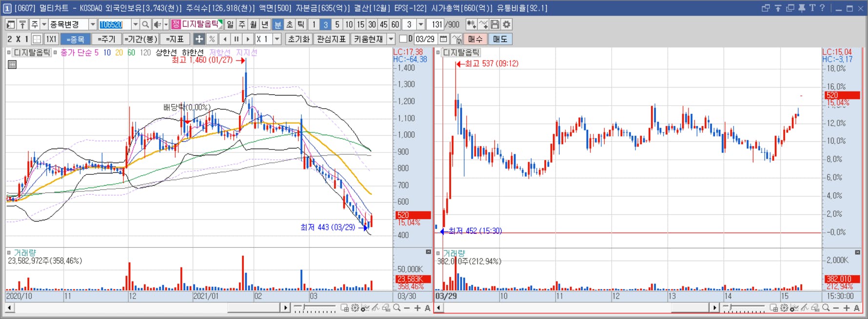Image resolution: width=868 pixels, height=319 pixels.
Task: Click the stock search magnifier icon
Action: (x=145, y=24)
